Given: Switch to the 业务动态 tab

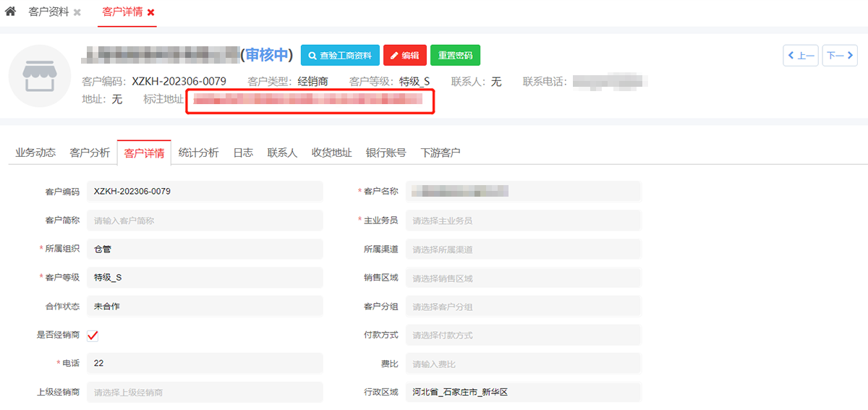Looking at the screenshot, I should [35, 153].
